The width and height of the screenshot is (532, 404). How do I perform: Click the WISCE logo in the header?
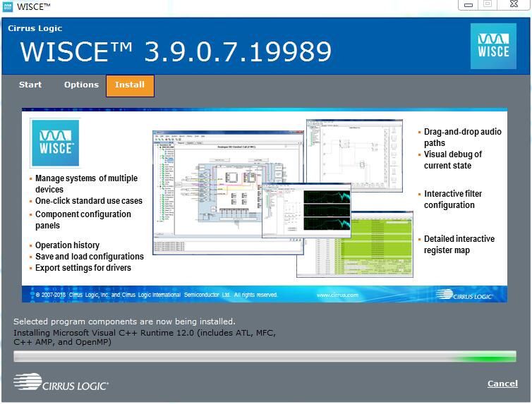[x=493, y=46]
